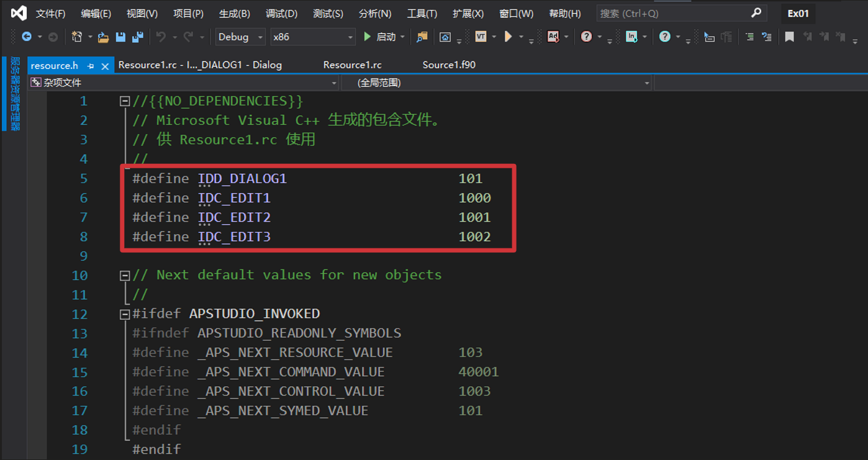The width and height of the screenshot is (868, 460).
Task: Toggle a bookmark on the current line
Action: pyautogui.click(x=790, y=37)
